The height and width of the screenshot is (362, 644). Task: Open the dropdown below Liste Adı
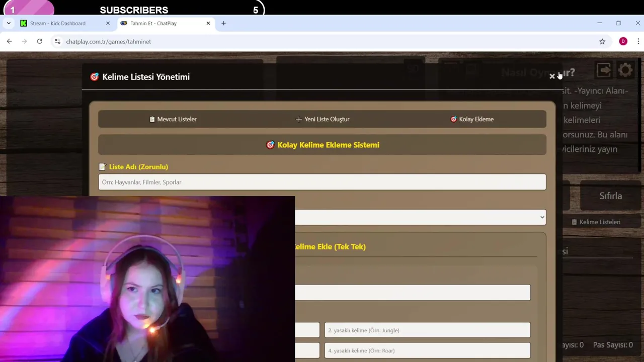[x=420, y=217]
